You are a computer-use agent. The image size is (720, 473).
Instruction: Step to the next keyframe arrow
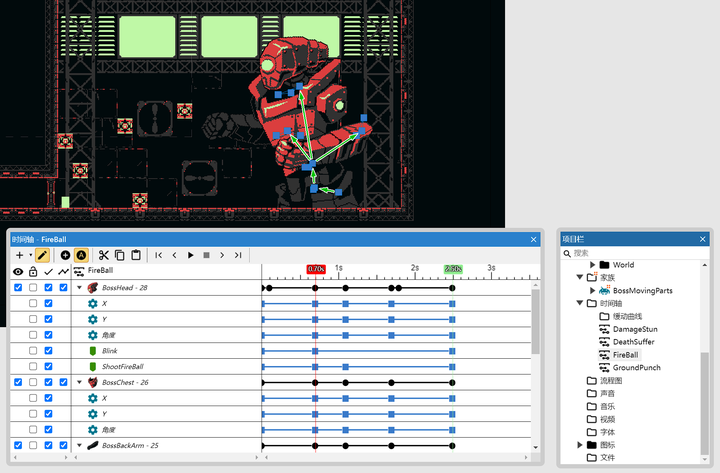(222, 255)
